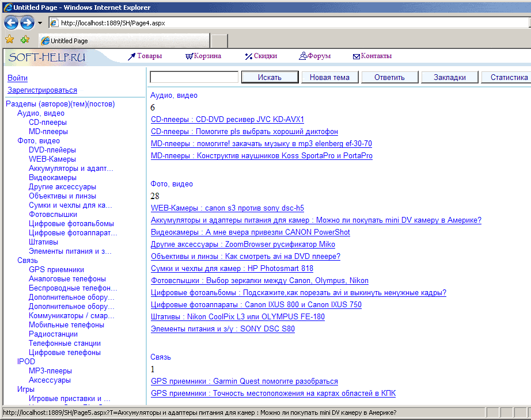Open the Корзина cart menu item
Image resolution: width=531 pixels, height=420 pixels.
pos(203,56)
